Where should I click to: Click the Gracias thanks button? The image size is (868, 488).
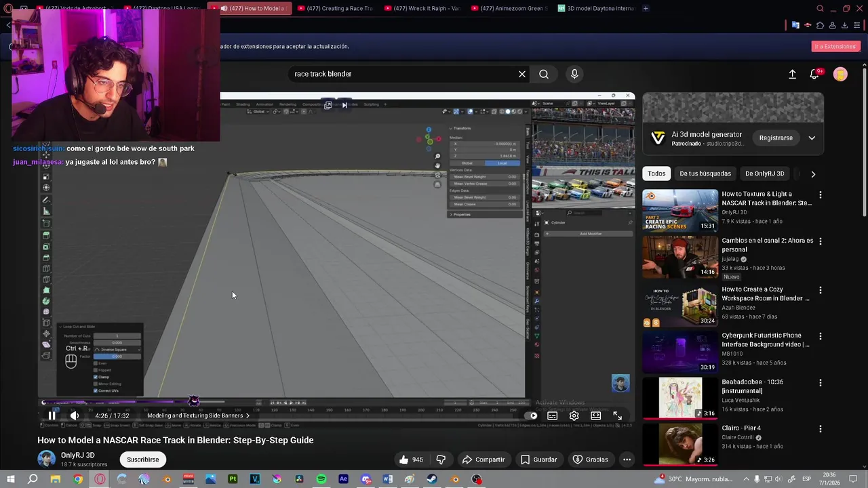[x=590, y=460]
